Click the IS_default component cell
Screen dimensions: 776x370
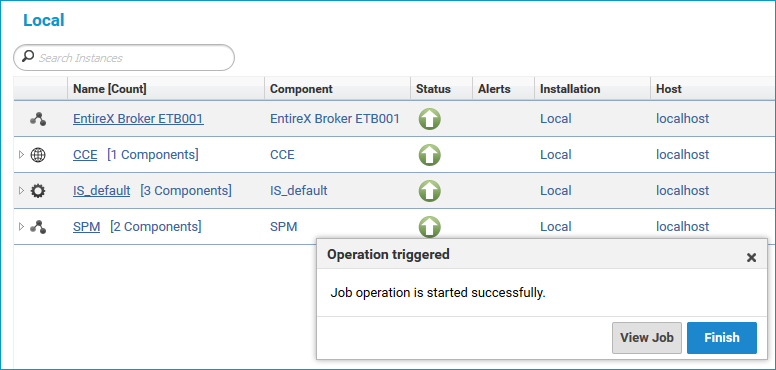298,191
